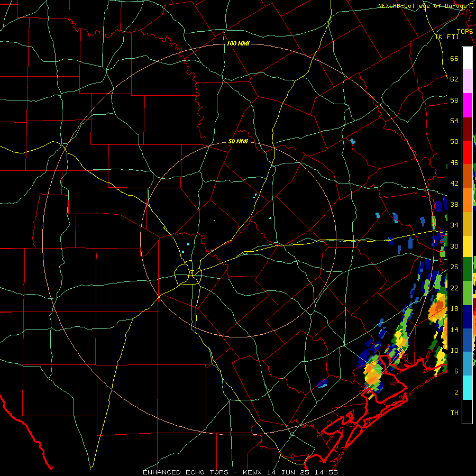Click the dark maroon legend band
This screenshot has width=476, height=476.
(467, 129)
